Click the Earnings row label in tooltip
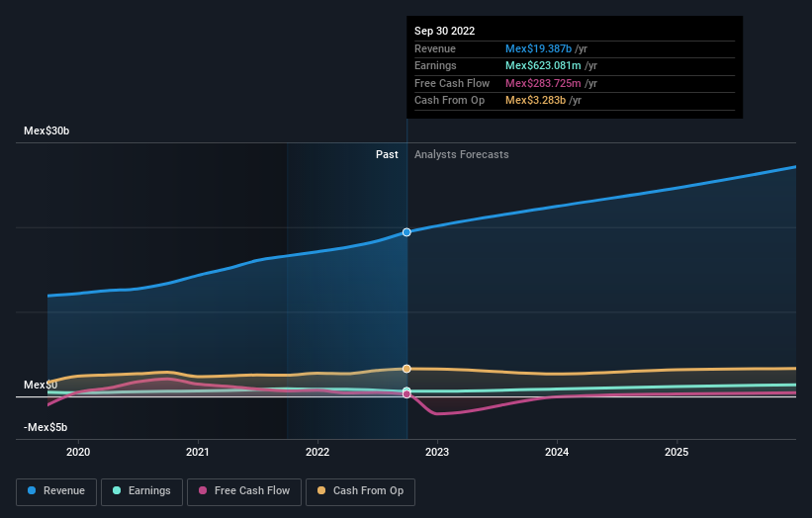 (x=435, y=65)
